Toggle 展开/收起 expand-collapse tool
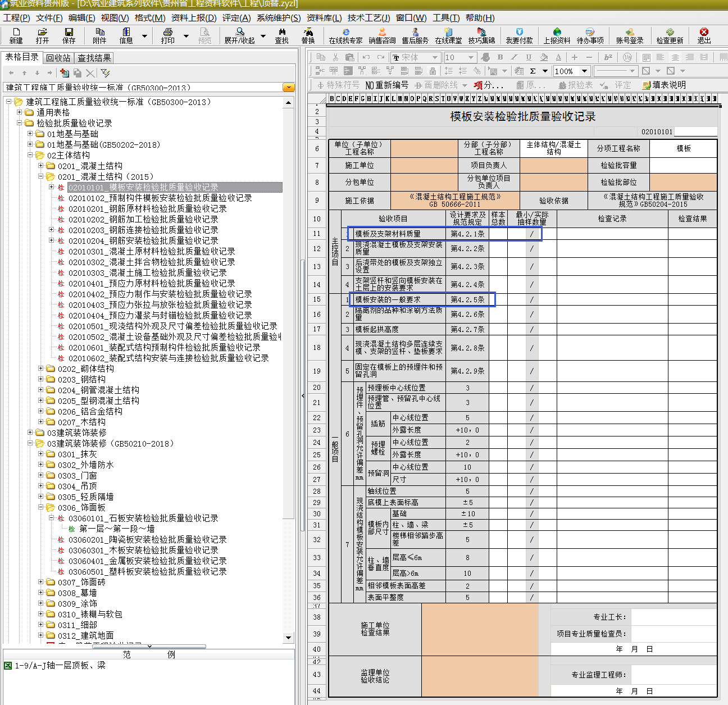Image resolution: width=728 pixels, height=705 pixels. point(240,35)
